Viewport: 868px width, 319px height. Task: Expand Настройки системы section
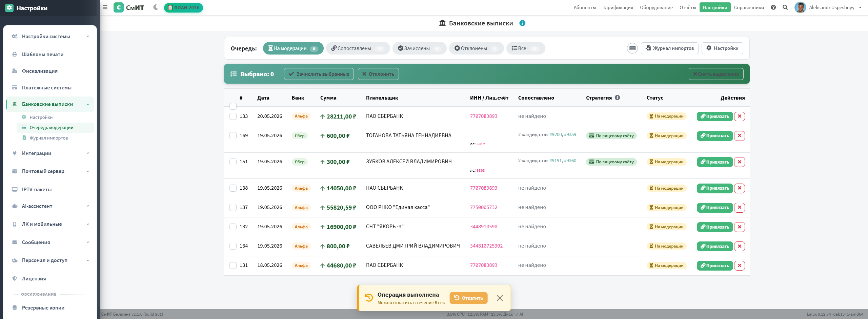click(50, 36)
